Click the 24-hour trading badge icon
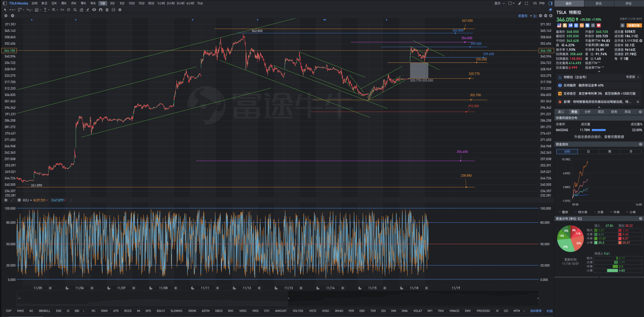Image resolution: width=644 pixels, height=317 pixels. pos(570,25)
